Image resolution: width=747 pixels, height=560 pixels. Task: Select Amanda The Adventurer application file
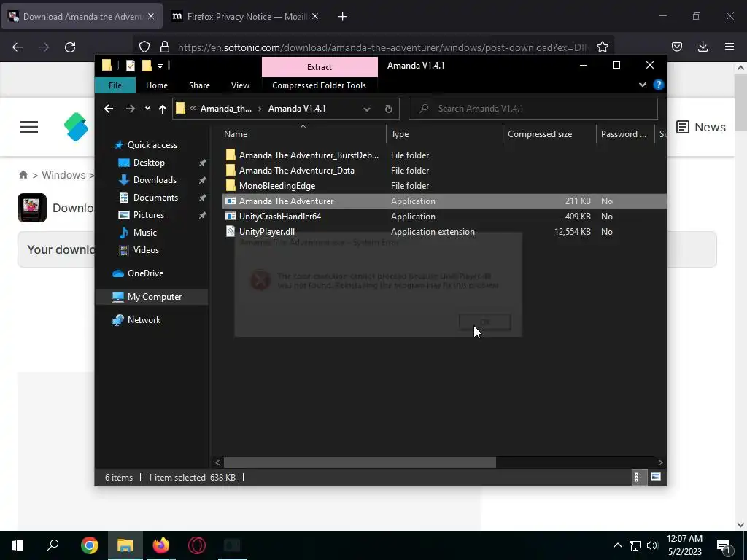[444, 201]
